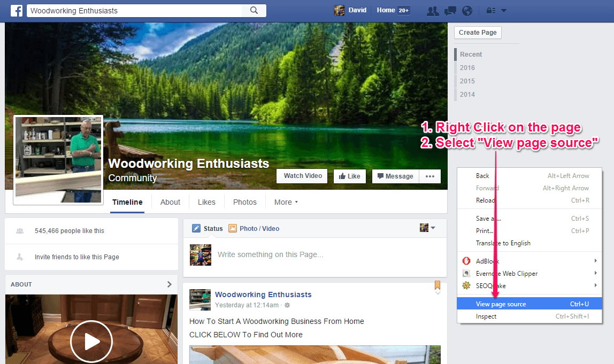
Task: Click the How To Start A Woodworking Business text
Action: tap(277, 321)
